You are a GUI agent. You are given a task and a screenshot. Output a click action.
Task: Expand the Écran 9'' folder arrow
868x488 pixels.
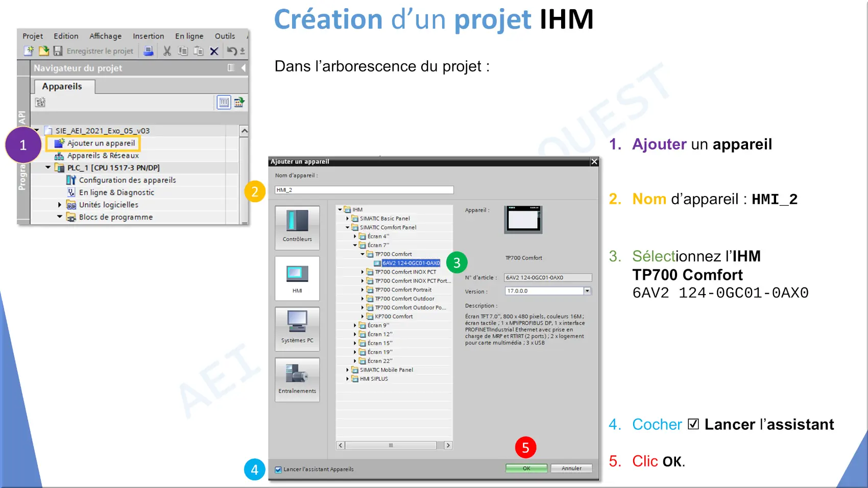point(355,325)
